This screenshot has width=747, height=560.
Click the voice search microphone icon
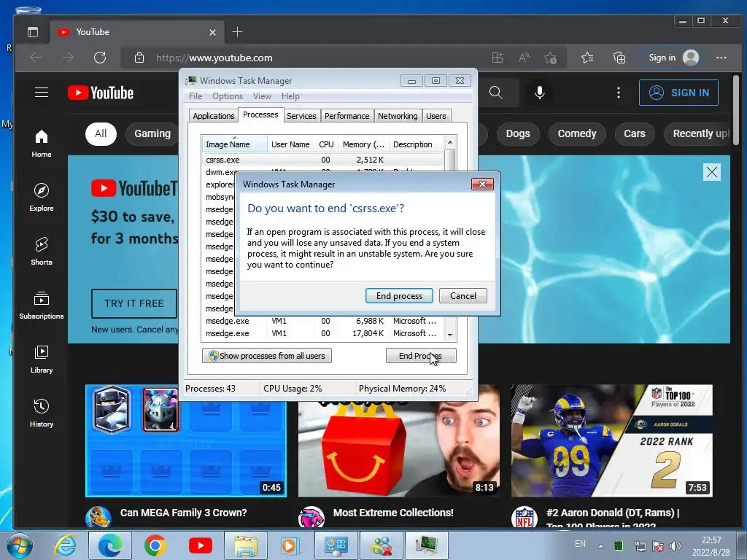[540, 93]
